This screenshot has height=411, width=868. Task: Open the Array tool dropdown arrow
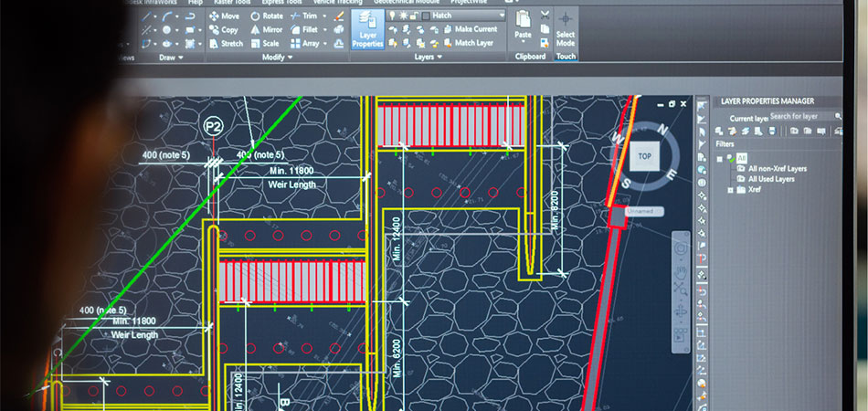(325, 43)
